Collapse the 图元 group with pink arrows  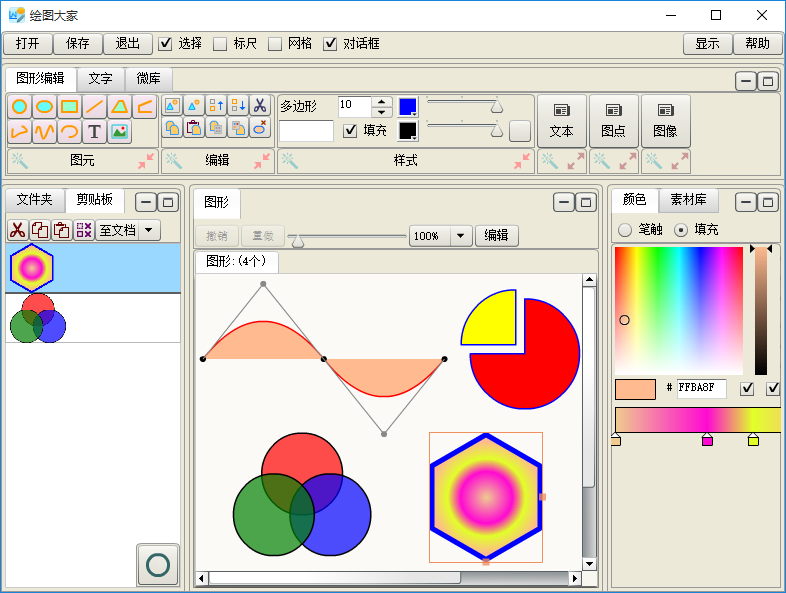pyautogui.click(x=146, y=161)
